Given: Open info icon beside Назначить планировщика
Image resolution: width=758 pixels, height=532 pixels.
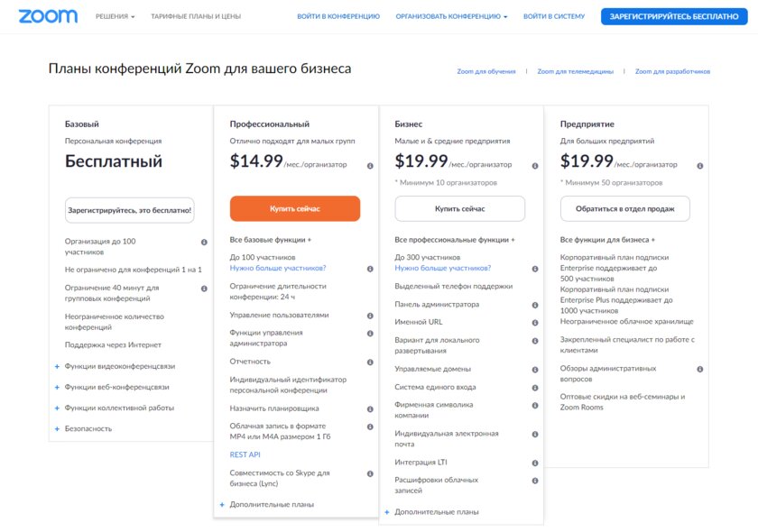Looking at the screenshot, I should click(x=370, y=408).
